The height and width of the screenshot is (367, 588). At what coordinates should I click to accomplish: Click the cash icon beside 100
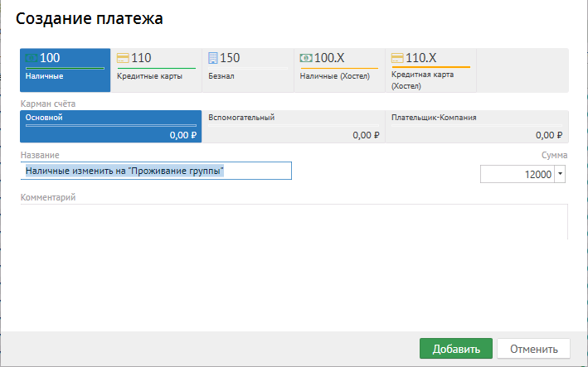[x=32, y=58]
